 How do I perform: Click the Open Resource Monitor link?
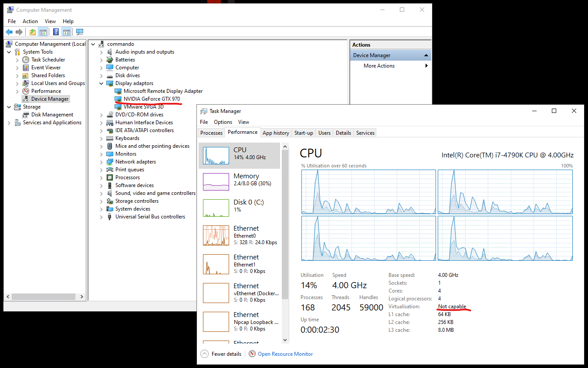(285, 354)
